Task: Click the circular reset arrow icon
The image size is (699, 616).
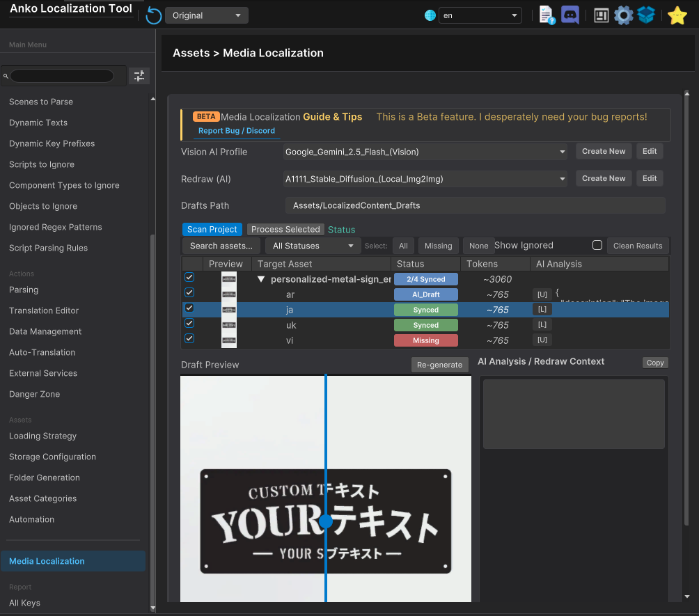Action: click(x=154, y=15)
